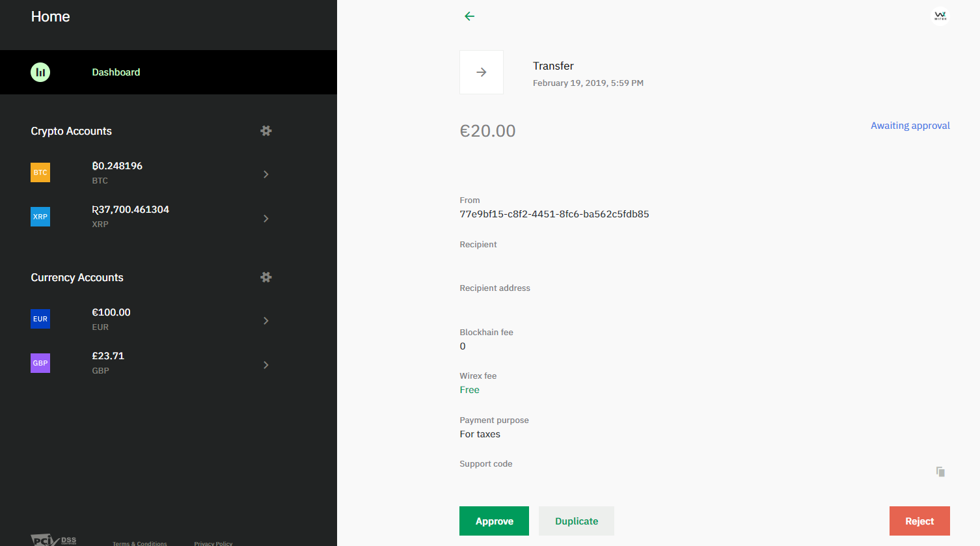Click the purple GBP badge icon

coord(40,363)
